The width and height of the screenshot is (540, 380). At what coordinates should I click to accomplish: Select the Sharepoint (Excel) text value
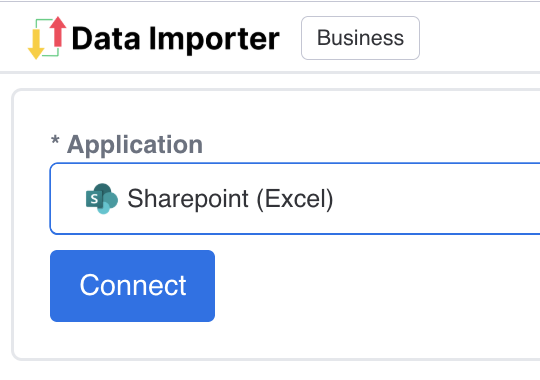[230, 199]
